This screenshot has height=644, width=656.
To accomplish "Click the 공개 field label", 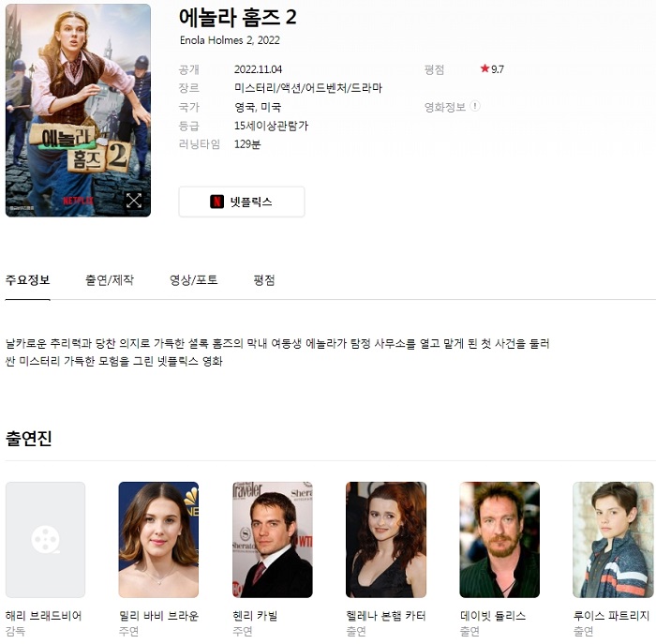I will 188,69.
